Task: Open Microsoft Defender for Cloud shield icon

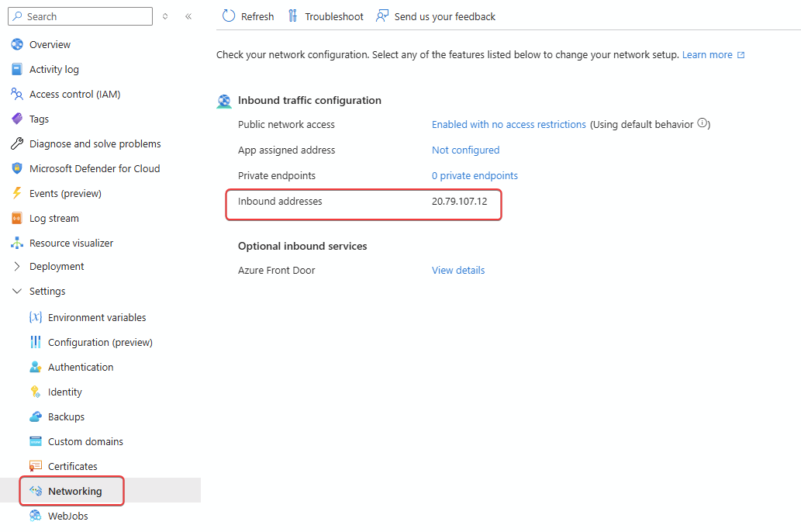Action: pos(17,168)
